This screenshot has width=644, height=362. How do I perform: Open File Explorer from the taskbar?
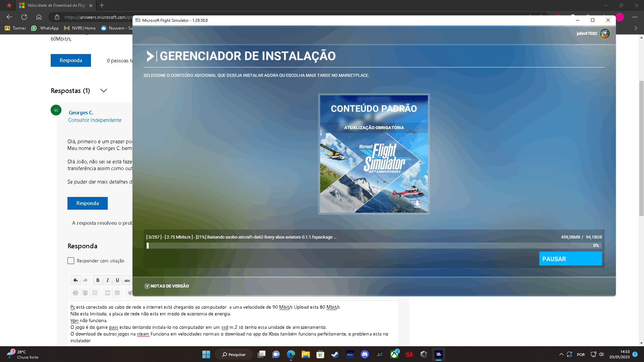[x=305, y=354]
